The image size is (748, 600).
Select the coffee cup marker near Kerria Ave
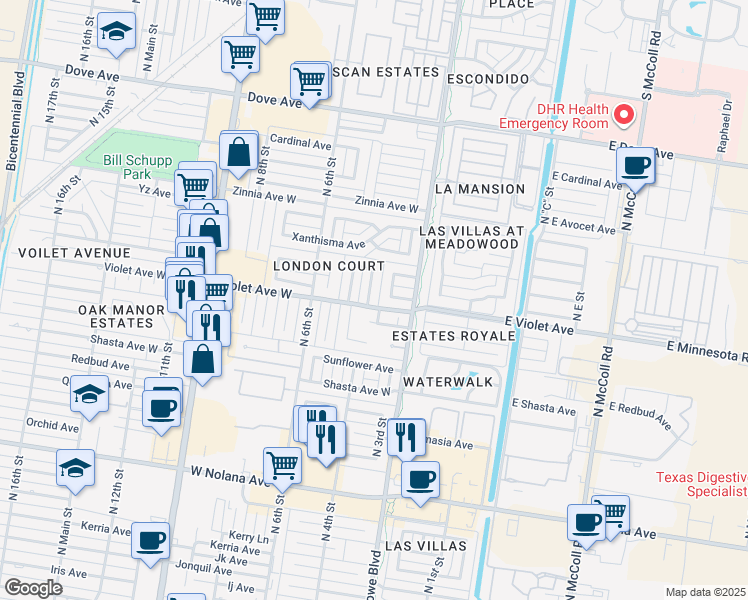pos(150,541)
